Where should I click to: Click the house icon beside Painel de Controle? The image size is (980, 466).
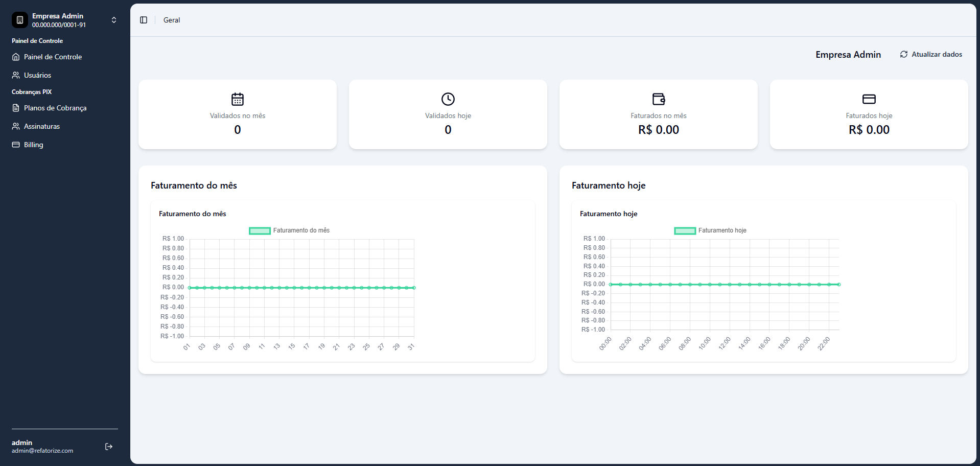pyautogui.click(x=16, y=57)
